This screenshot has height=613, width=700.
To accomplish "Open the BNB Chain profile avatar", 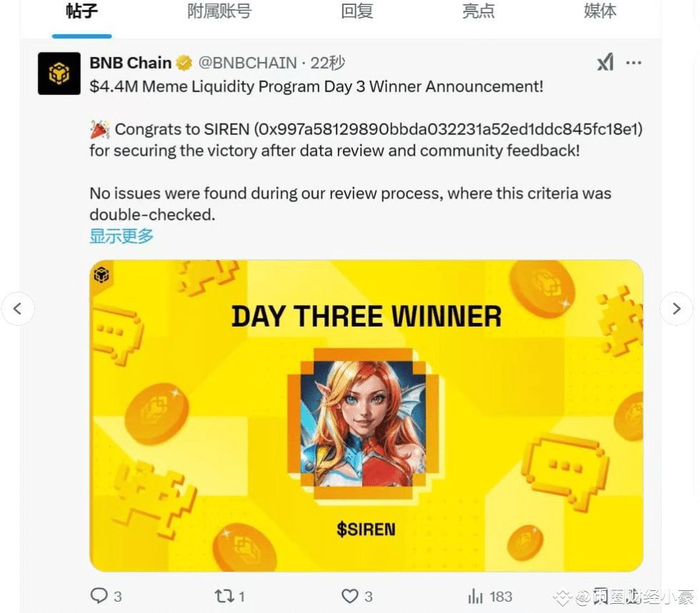I will click(59, 73).
